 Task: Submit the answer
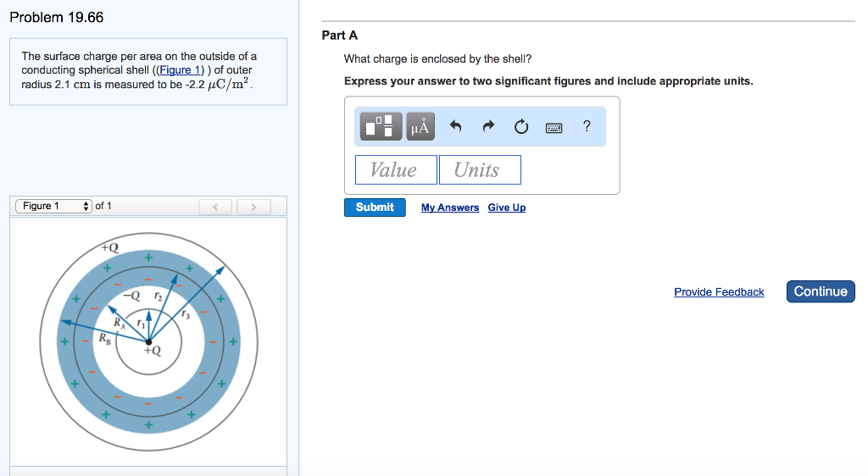(x=375, y=208)
